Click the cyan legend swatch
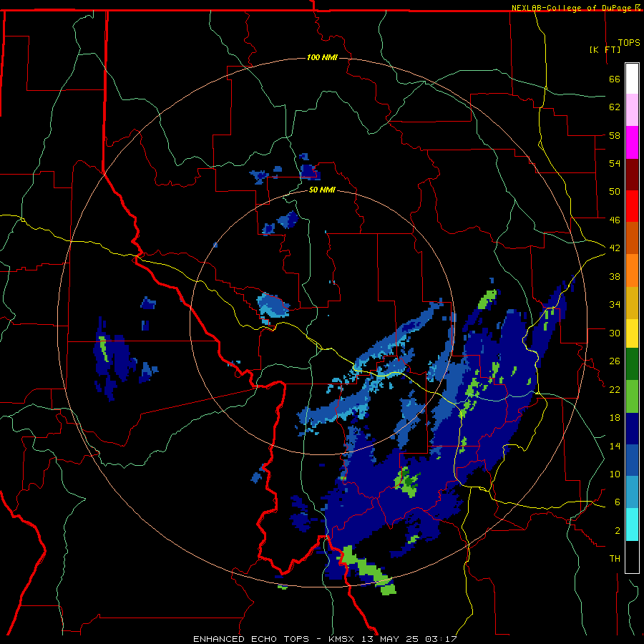The width and height of the screenshot is (644, 644). (632, 525)
